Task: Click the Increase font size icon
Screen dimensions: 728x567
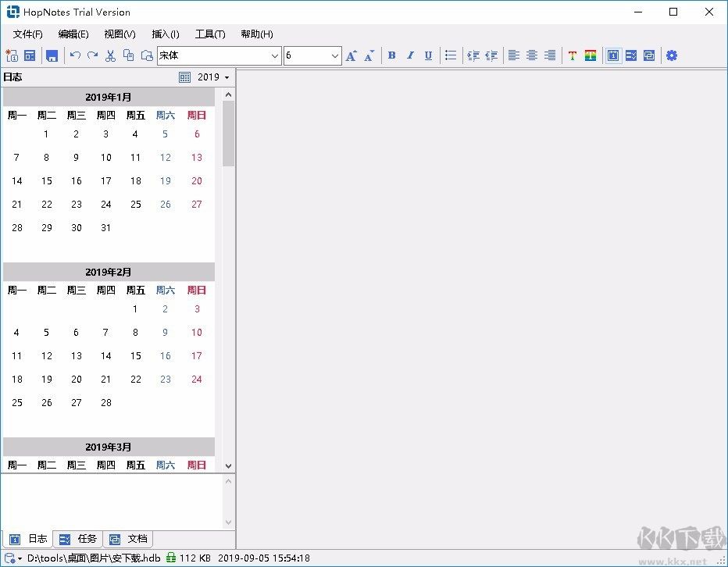Action: [x=351, y=55]
